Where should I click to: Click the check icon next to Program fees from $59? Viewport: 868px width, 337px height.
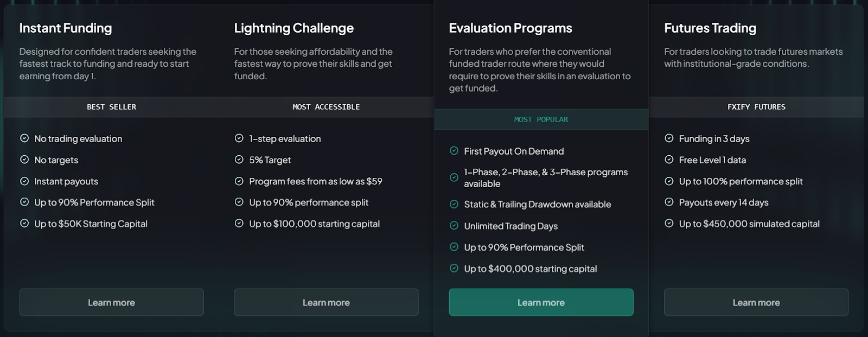239,181
